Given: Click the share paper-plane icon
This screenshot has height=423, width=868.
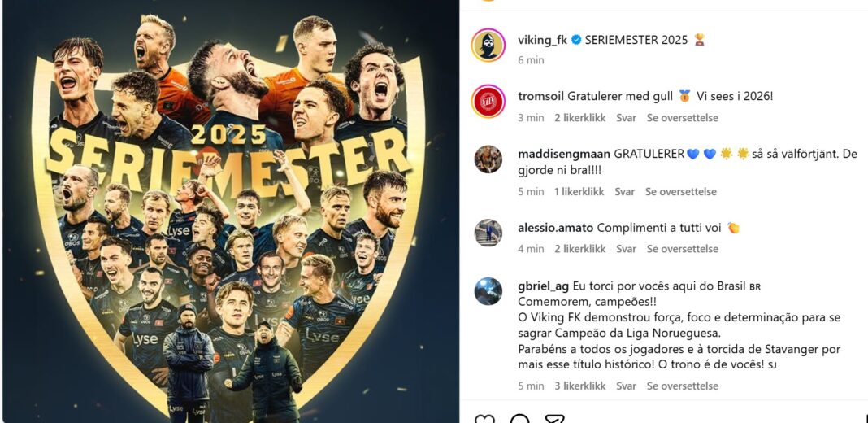Looking at the screenshot, I should [x=554, y=420].
